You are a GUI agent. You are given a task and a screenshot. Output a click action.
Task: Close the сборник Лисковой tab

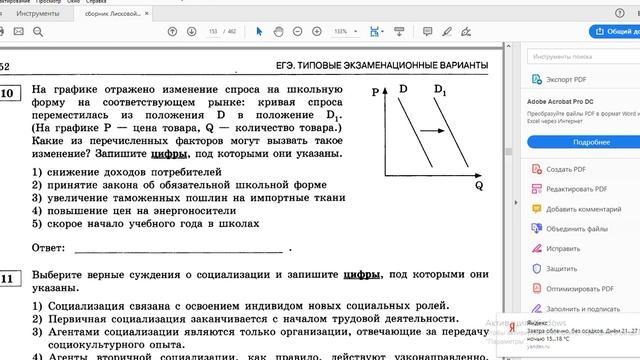(x=147, y=13)
